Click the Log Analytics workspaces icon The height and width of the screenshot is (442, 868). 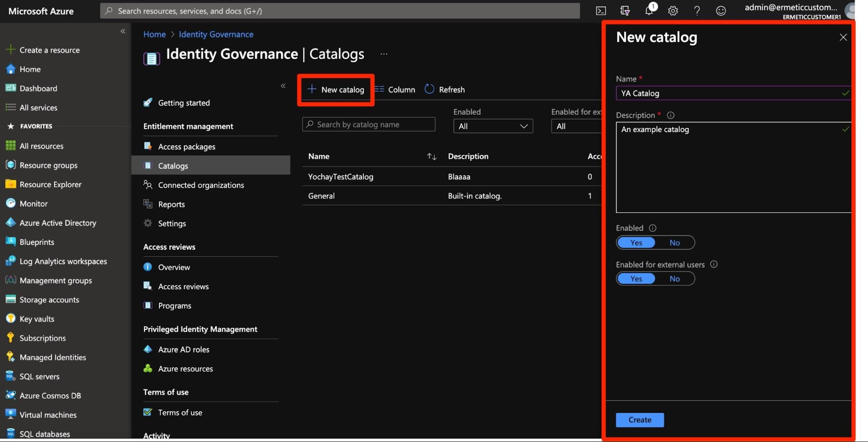[10, 261]
